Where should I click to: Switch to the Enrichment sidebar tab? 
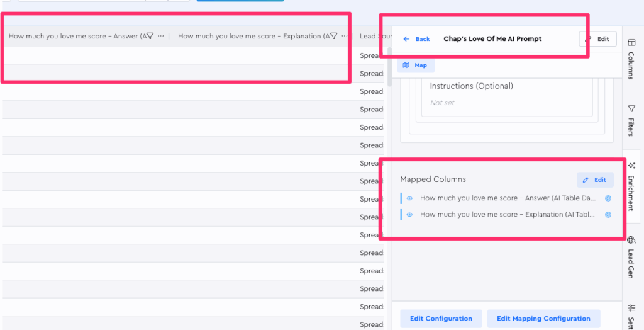coord(631,186)
